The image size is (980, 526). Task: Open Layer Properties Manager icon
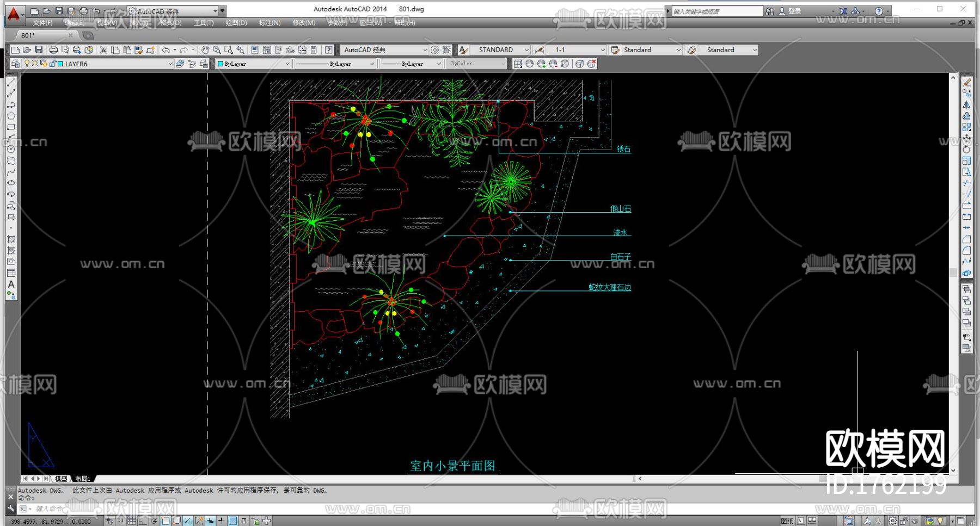(15, 64)
